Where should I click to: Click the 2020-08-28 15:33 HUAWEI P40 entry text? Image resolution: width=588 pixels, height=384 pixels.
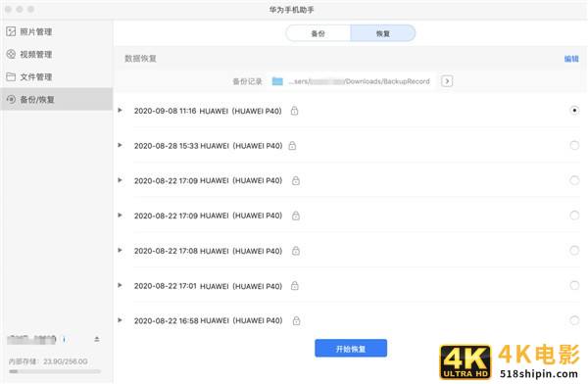tap(208, 146)
